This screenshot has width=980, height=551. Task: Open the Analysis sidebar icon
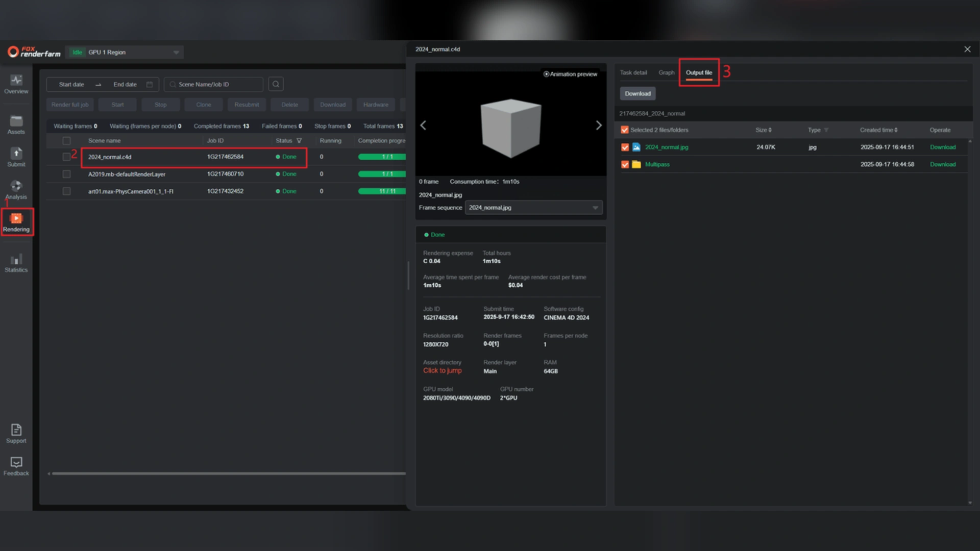tap(16, 190)
